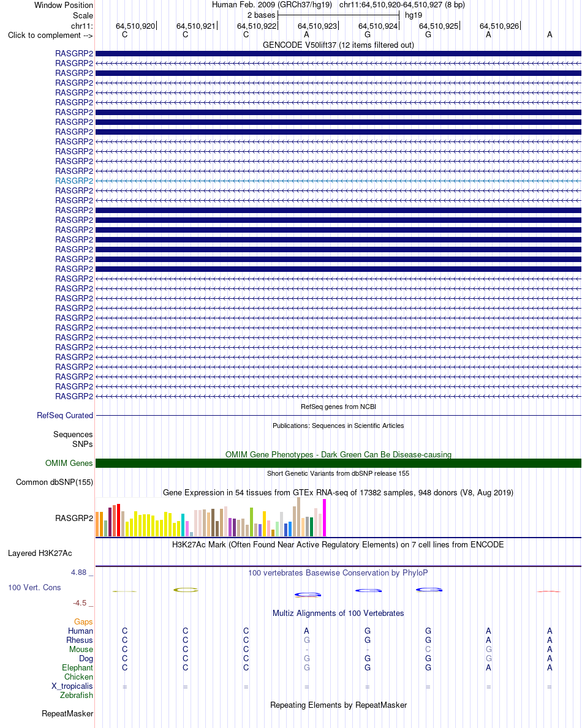The image size is (582, 728).
Task: Click the 'Dog' species label
Action: 86,658
